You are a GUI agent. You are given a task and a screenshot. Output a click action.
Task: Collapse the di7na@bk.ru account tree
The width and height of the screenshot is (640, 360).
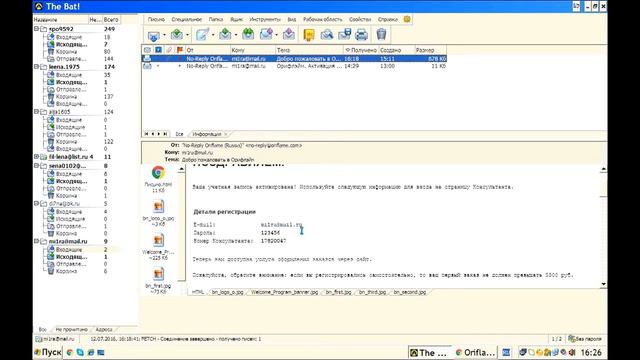pos(36,203)
